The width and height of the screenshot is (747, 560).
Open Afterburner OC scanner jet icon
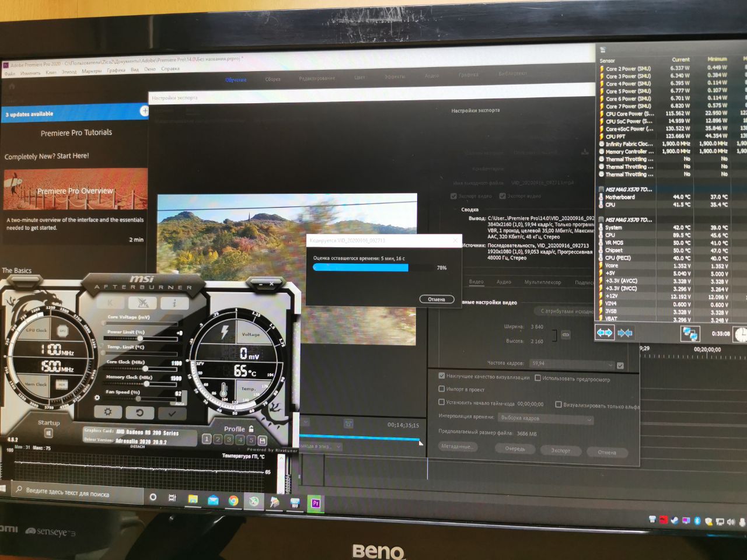(x=142, y=302)
